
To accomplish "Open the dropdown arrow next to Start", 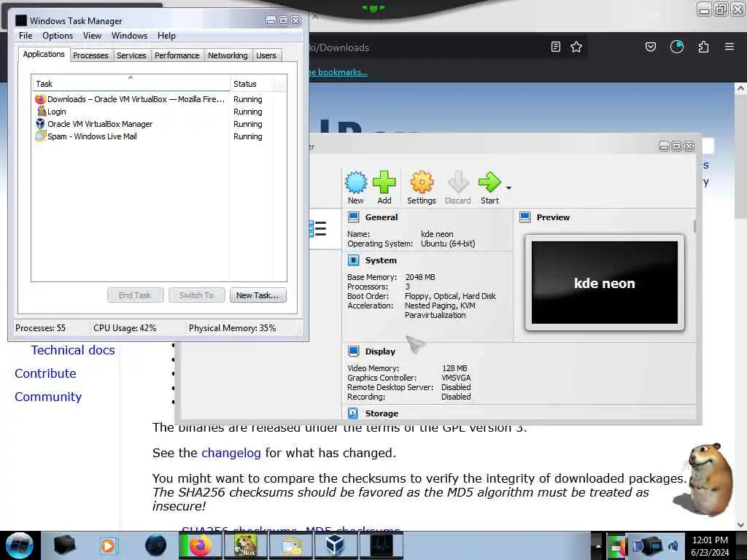I will point(508,188).
